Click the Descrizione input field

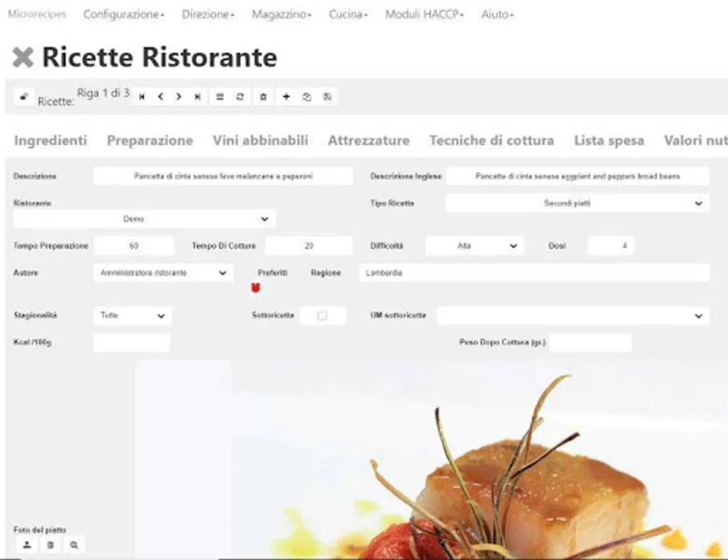(223, 176)
